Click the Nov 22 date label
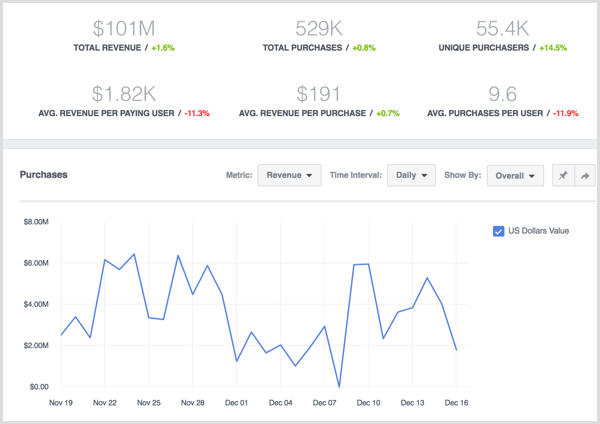Screen dimensions: 600x424 [x=105, y=403]
